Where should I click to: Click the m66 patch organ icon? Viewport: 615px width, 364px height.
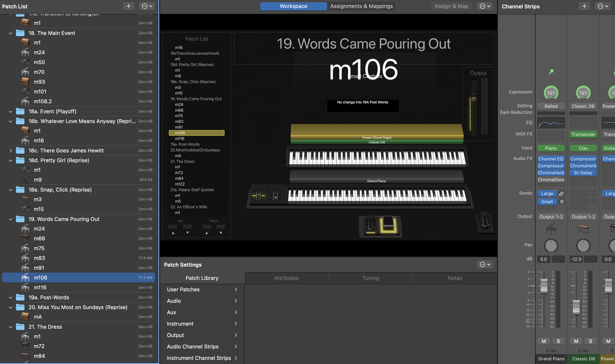(25, 238)
